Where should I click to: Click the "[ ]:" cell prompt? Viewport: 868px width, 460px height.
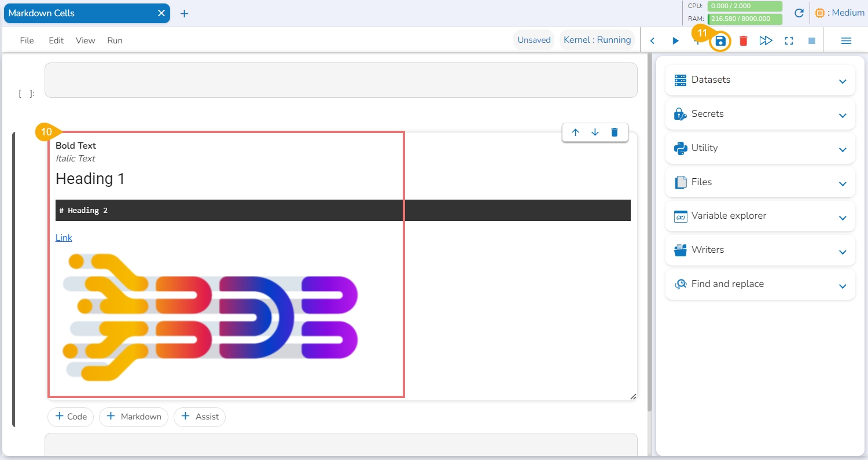pos(27,94)
